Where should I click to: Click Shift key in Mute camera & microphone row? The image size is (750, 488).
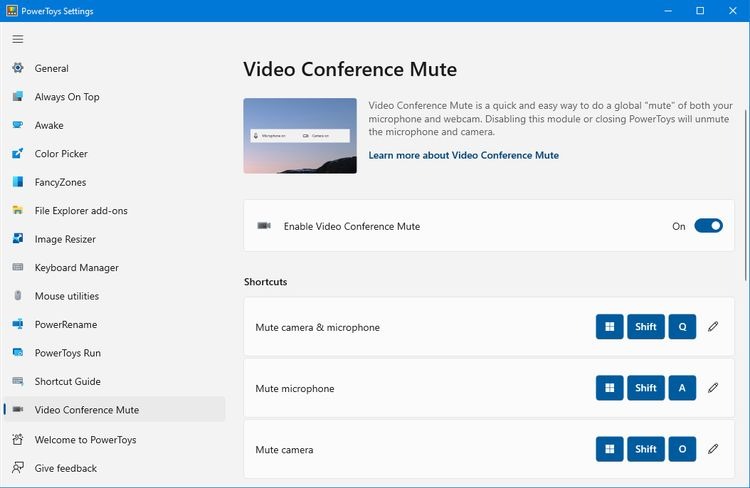click(x=646, y=327)
